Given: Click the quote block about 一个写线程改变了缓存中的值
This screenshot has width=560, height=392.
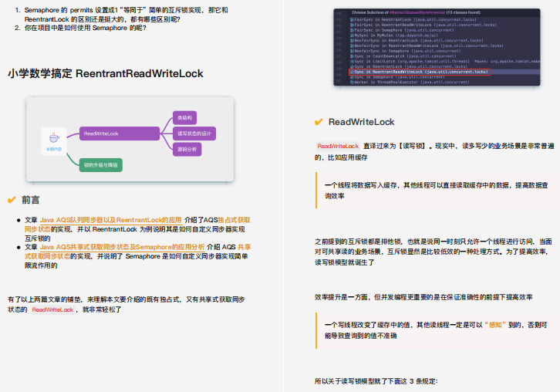Looking at the screenshot, I should click(435, 330).
